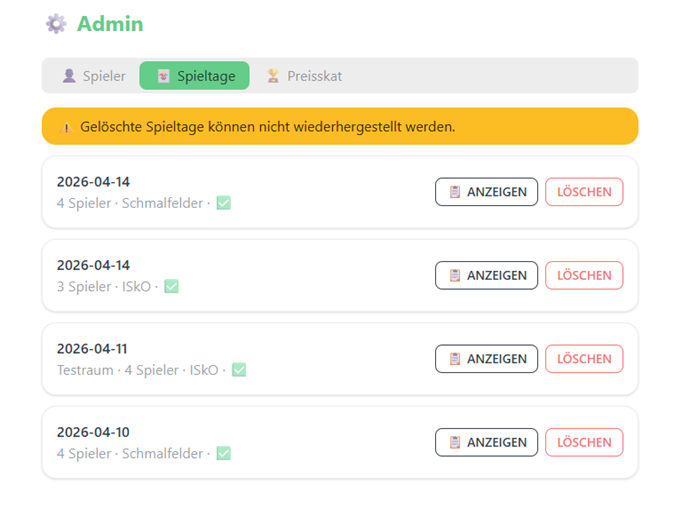
Task: Switch to the Spieler tab
Action: pyautogui.click(x=94, y=76)
